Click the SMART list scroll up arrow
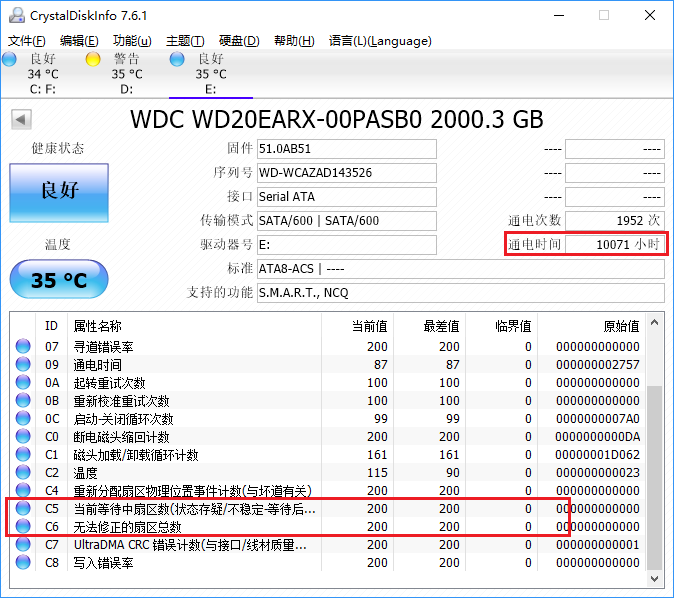Screen dimensions: 674x598 655,322
